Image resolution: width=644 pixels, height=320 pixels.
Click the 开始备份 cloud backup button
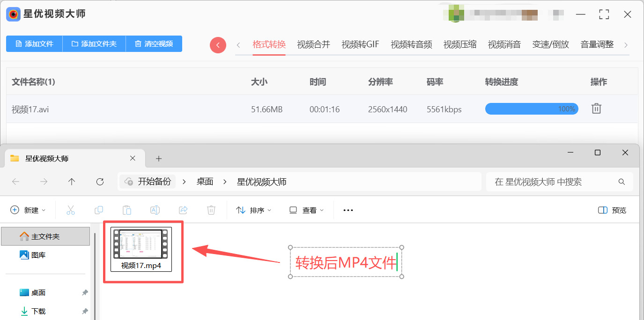pos(148,182)
